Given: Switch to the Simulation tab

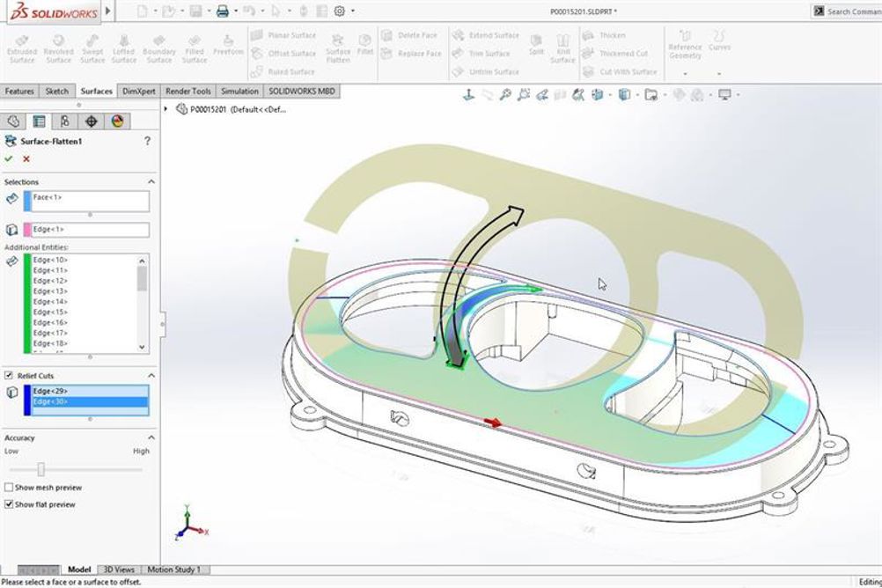Looking at the screenshot, I should (x=239, y=92).
